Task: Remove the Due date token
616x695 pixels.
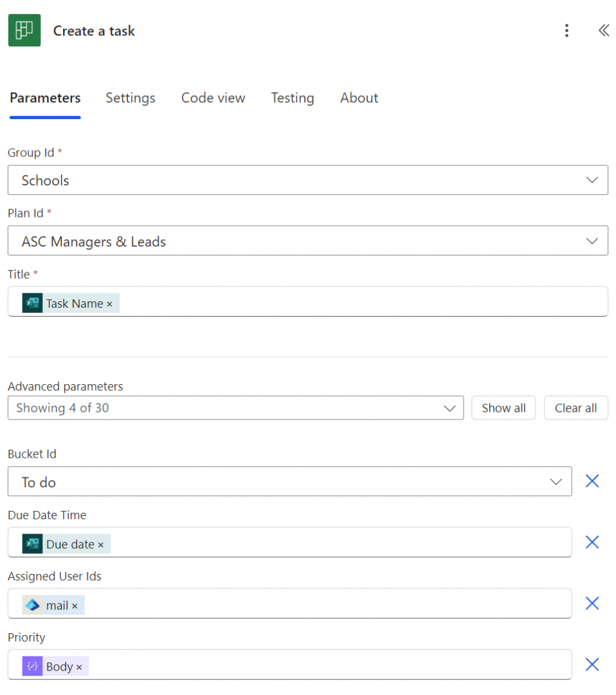Action: 102,543
